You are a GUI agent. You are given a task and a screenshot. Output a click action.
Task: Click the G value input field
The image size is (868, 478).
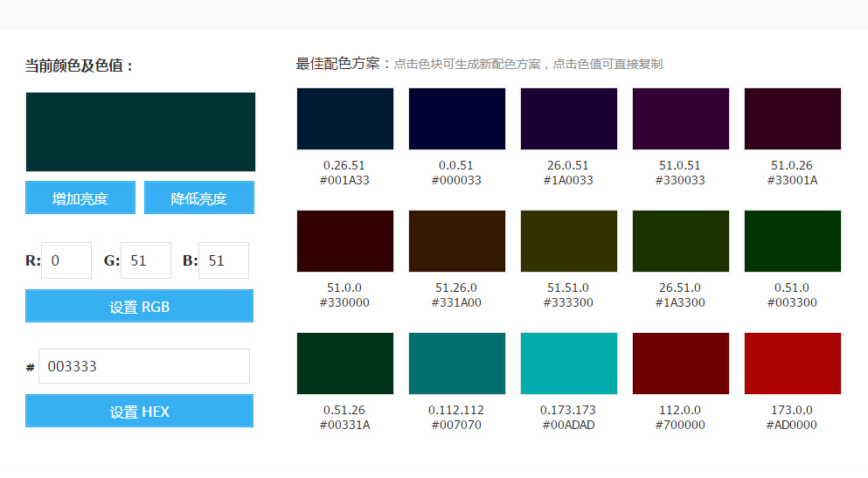click(146, 260)
